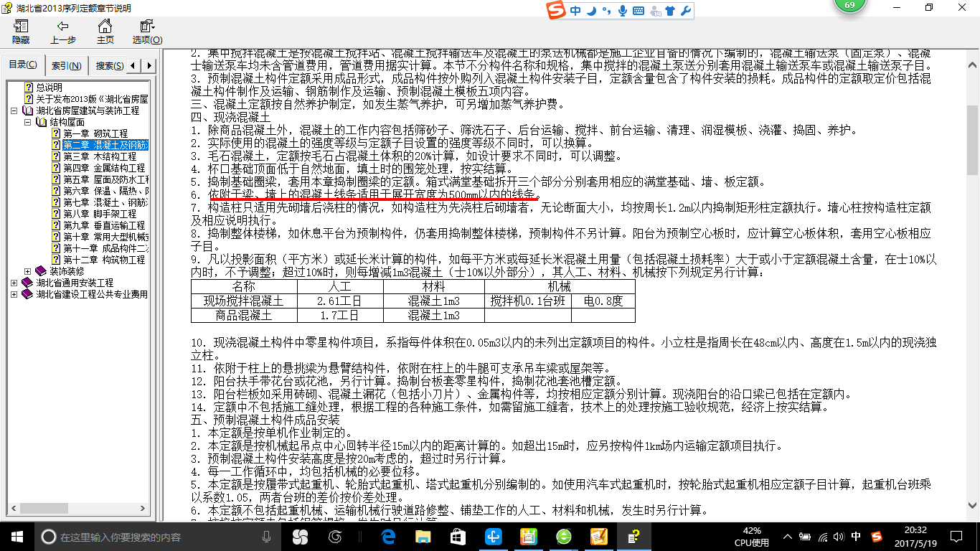
Task: Select the 第三章 木结构工程 topic
Action: 100,156
